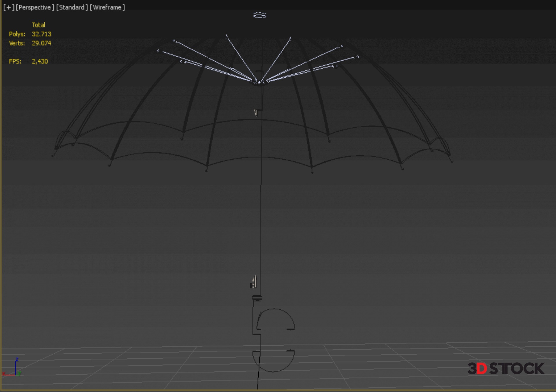Select the collar ring above the handle
The width and height of the screenshot is (556, 392).
pos(257,298)
